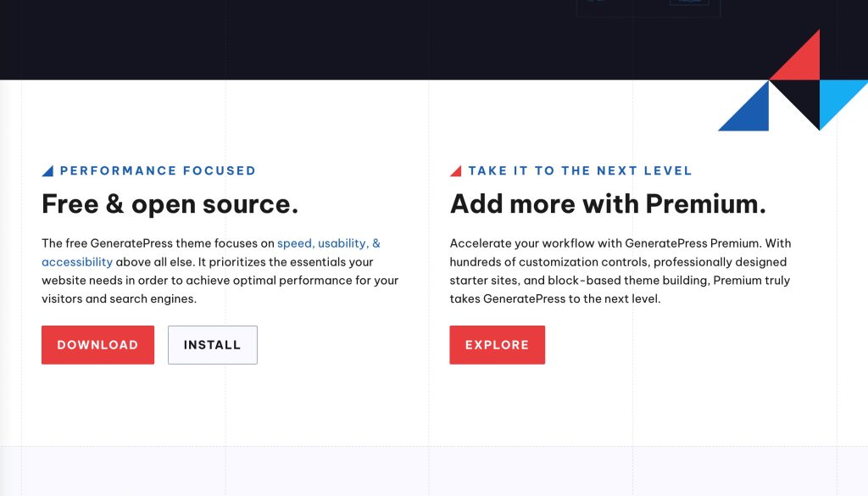This screenshot has width=868, height=496.
Task: Click the blue triangle icon beside PERFORMANCE FOCUSED
Action: pyautogui.click(x=47, y=170)
